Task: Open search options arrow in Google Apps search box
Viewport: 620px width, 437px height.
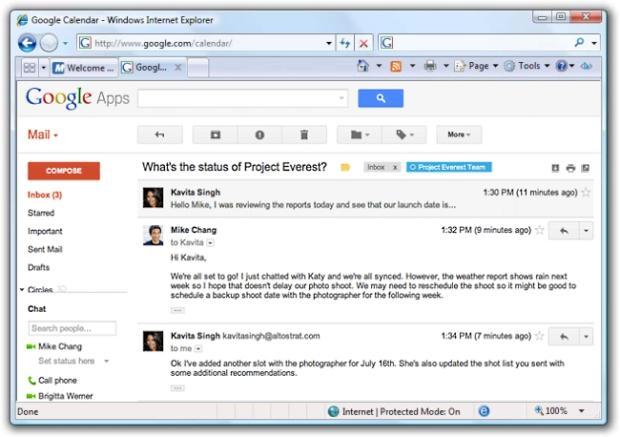Action: (342, 98)
